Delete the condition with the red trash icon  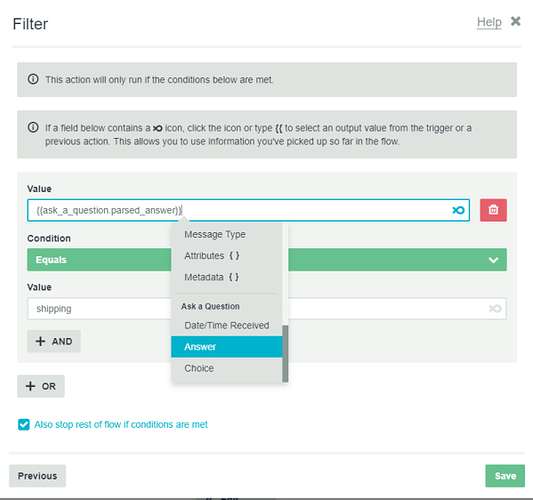tap(493, 210)
